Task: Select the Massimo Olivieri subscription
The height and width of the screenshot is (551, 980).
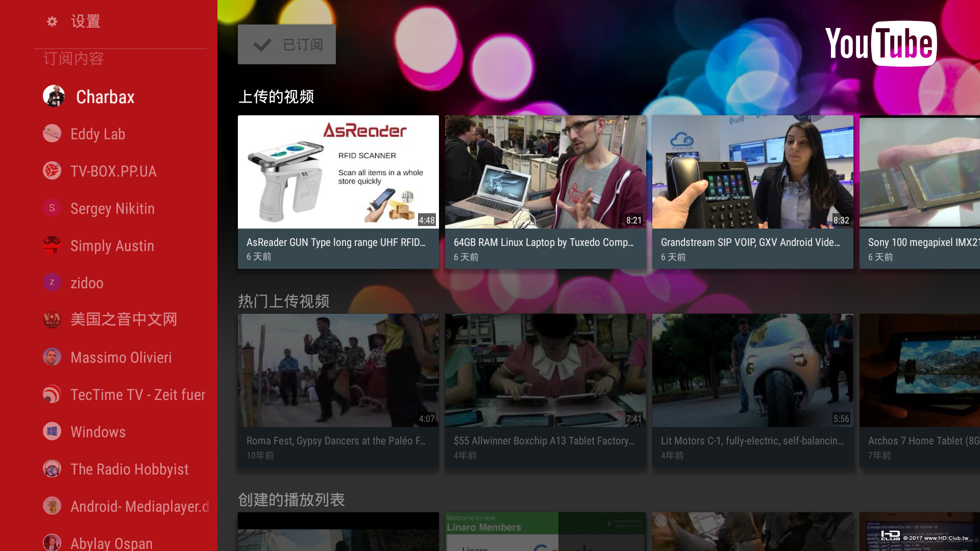Action: pos(121,357)
